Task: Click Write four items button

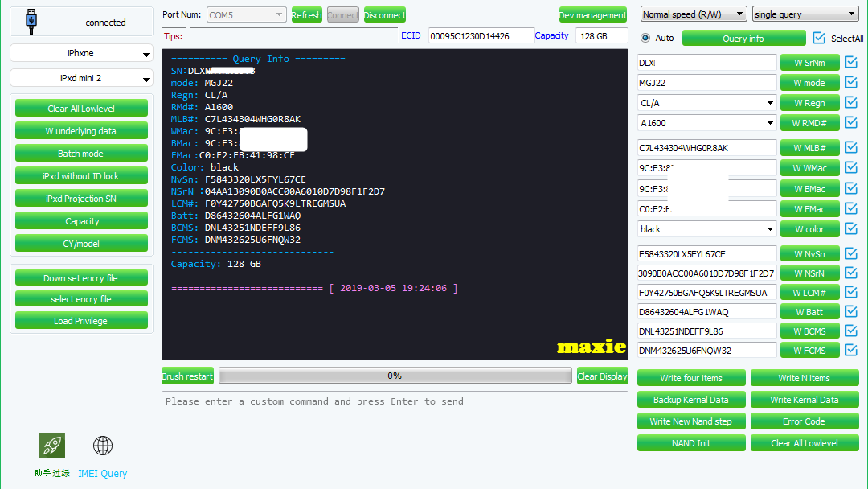Action: pyautogui.click(x=691, y=378)
